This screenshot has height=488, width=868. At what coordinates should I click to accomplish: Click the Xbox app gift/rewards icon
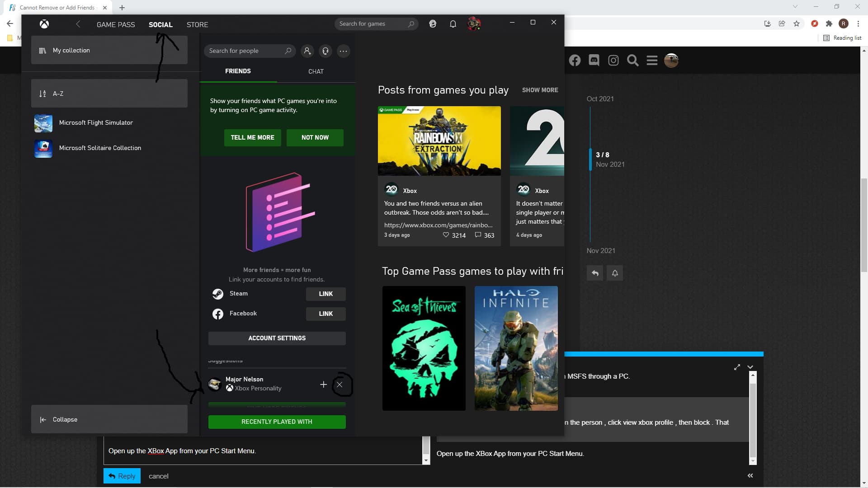tap(433, 24)
